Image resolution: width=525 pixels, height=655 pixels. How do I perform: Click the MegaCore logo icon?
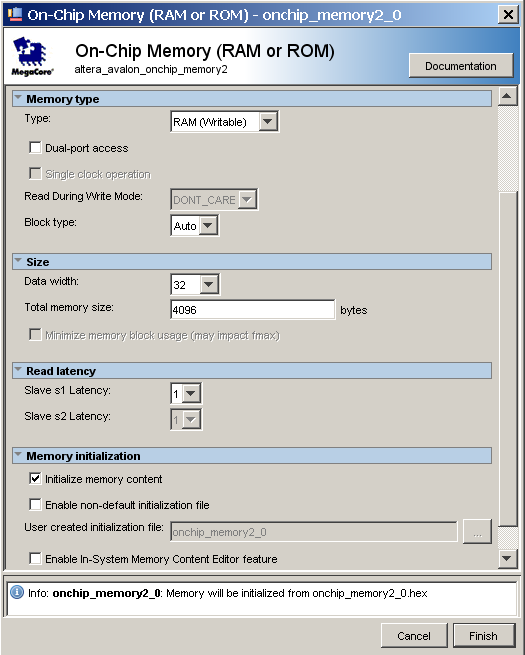click(x=32, y=56)
